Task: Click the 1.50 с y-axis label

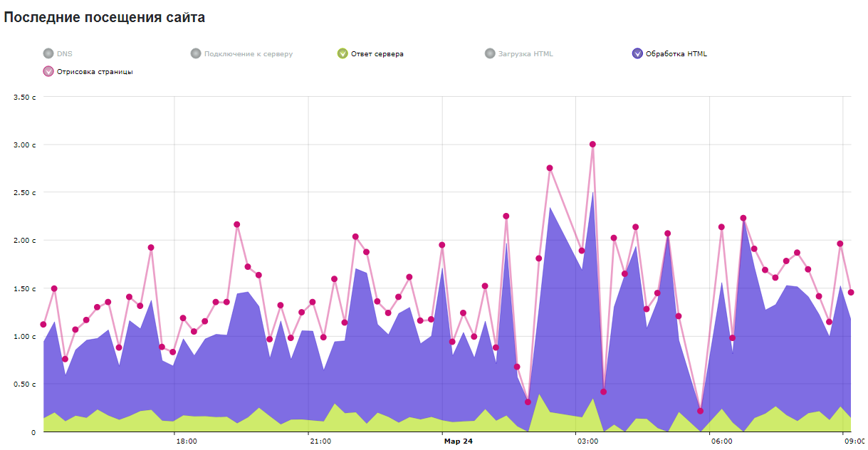Action: tap(25, 288)
